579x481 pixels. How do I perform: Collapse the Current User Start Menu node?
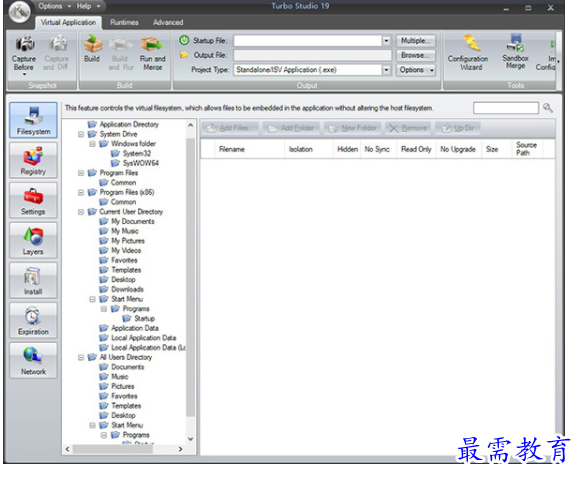pyautogui.click(x=92, y=299)
